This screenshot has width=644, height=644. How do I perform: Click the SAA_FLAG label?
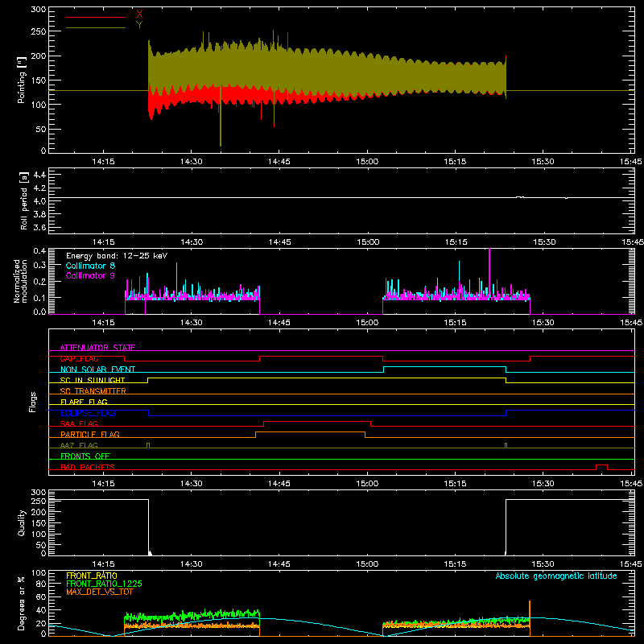(79, 423)
